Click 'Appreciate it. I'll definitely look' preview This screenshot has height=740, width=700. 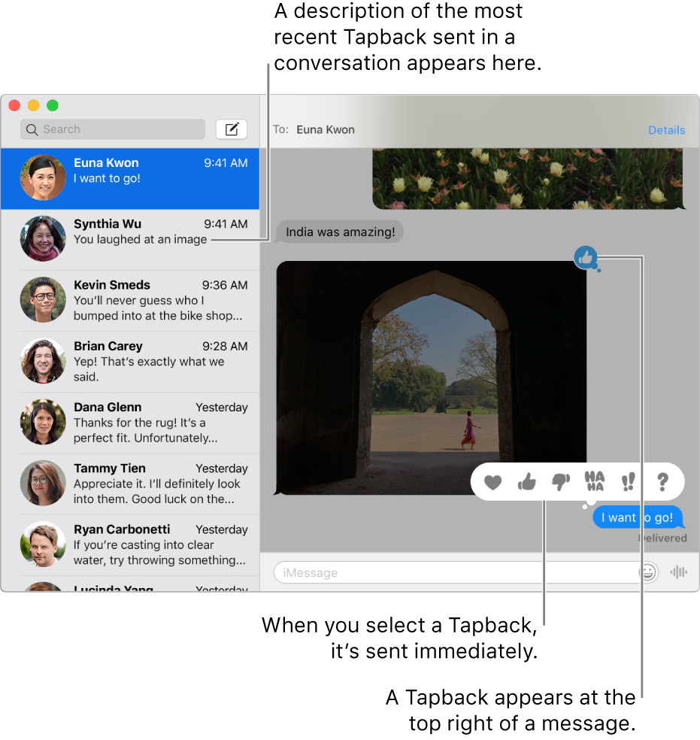[157, 491]
